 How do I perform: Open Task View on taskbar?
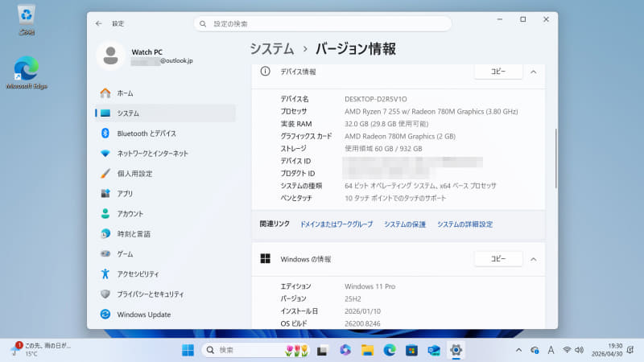[x=322, y=350]
